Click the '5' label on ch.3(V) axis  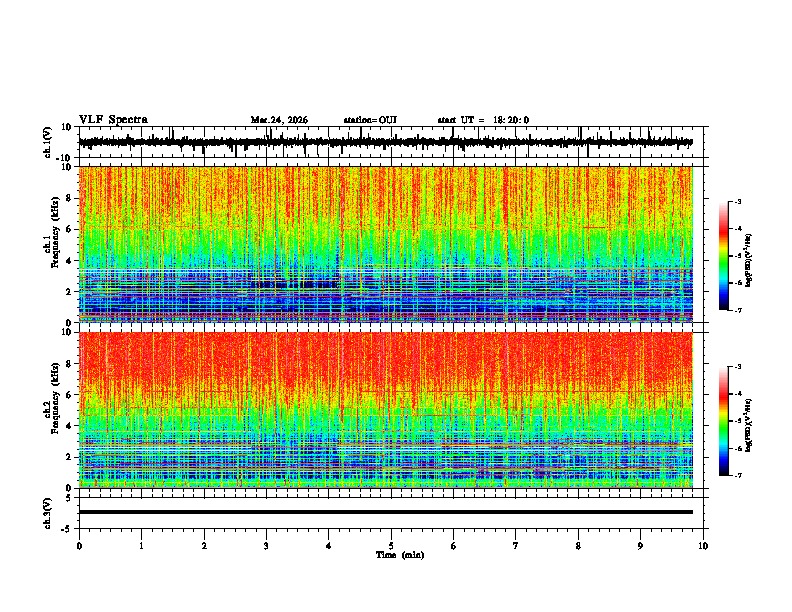[x=69, y=497]
